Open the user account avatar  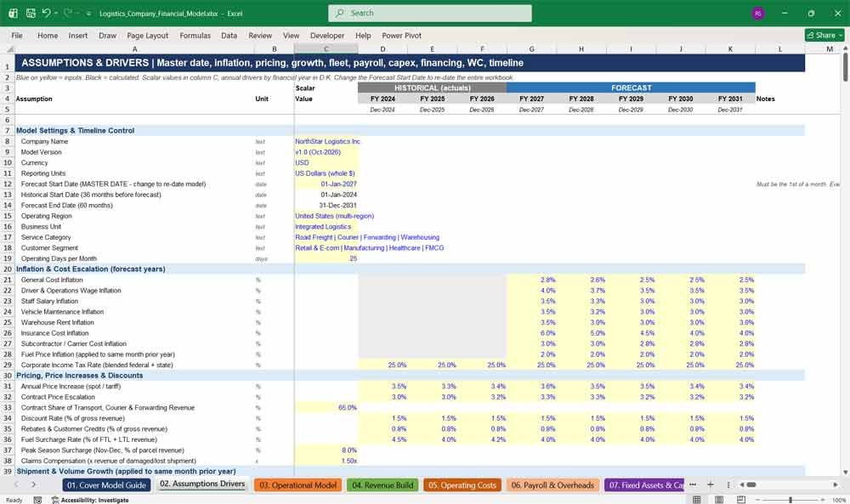click(x=758, y=13)
